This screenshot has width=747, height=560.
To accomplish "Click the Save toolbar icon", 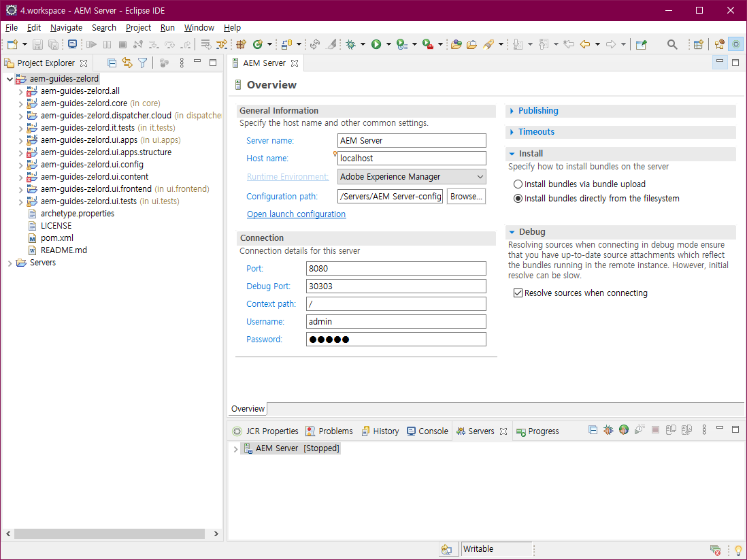I will tap(37, 44).
